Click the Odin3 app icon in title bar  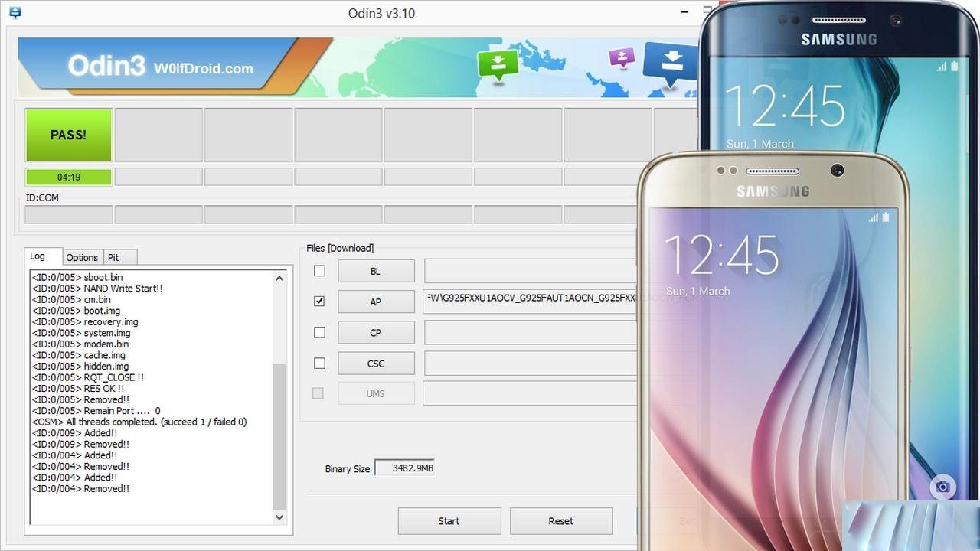pyautogui.click(x=15, y=12)
